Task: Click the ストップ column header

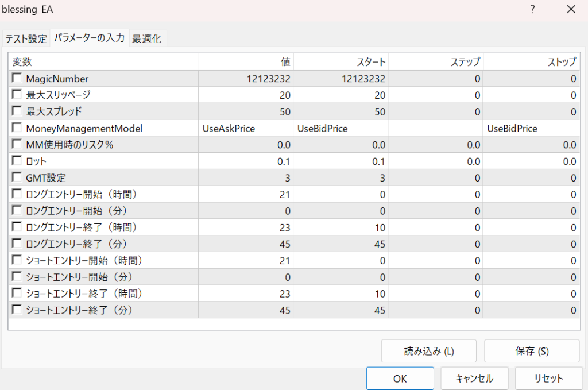Action: coord(531,61)
